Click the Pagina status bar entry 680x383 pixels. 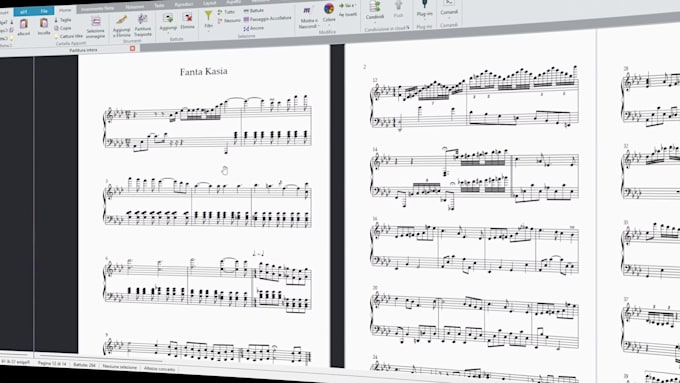[x=52, y=363]
